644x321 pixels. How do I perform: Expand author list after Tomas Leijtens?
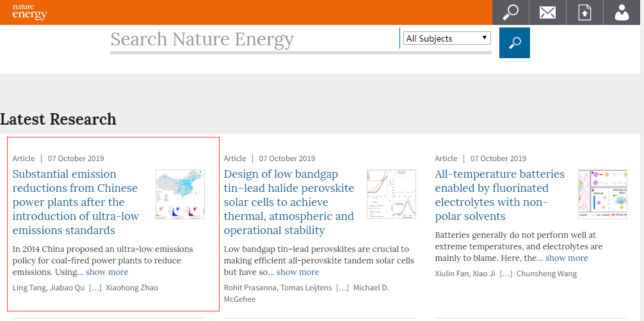coord(342,288)
